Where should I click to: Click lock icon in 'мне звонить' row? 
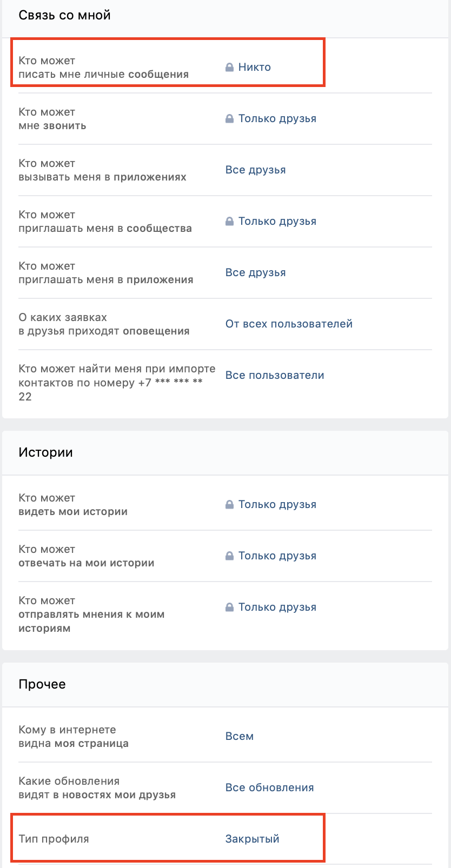[x=229, y=118]
